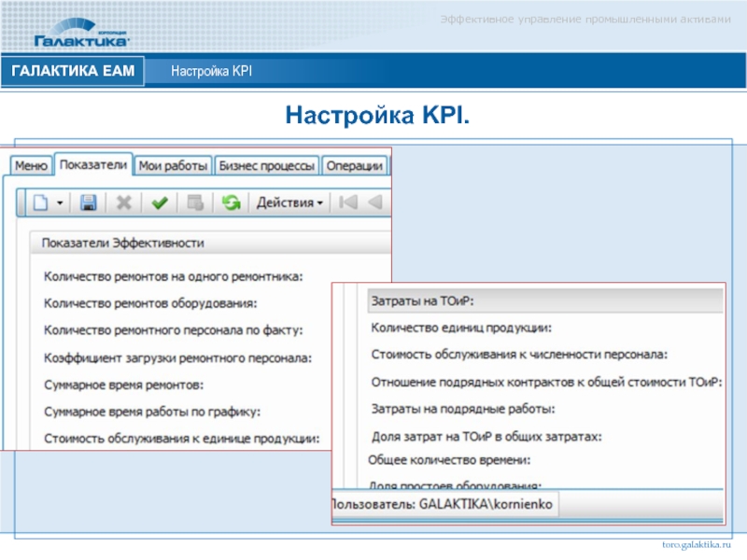747x560 pixels.
Task: Click the New document icon
Action: [x=40, y=202]
